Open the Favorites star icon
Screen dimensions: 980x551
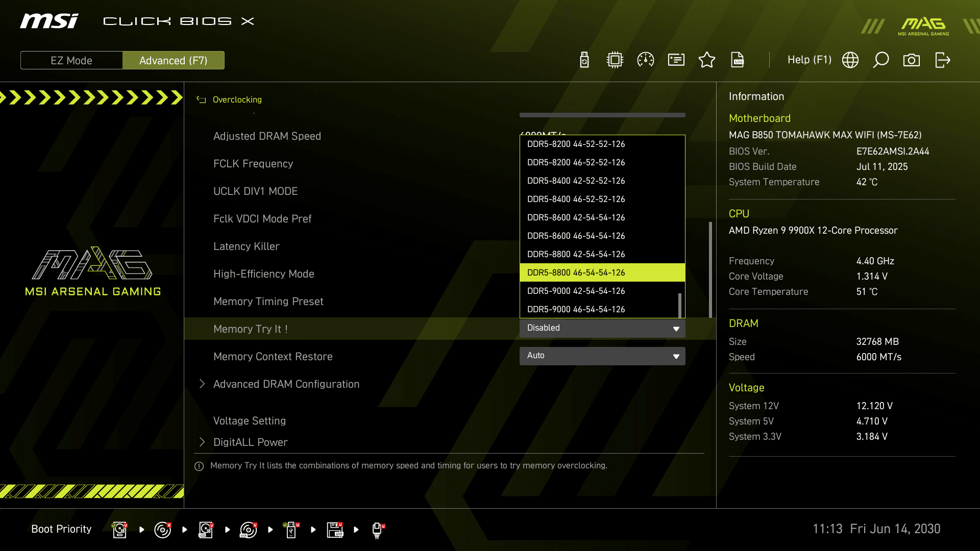[707, 60]
